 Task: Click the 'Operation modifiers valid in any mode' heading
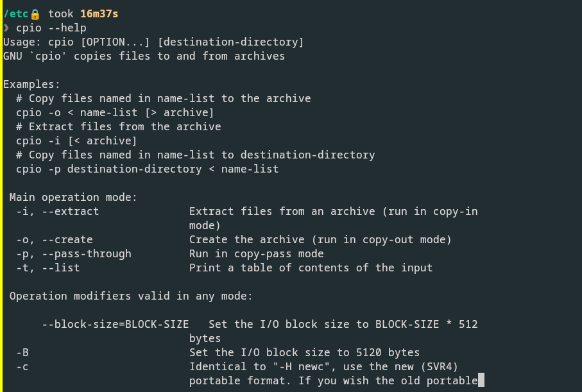(131, 296)
